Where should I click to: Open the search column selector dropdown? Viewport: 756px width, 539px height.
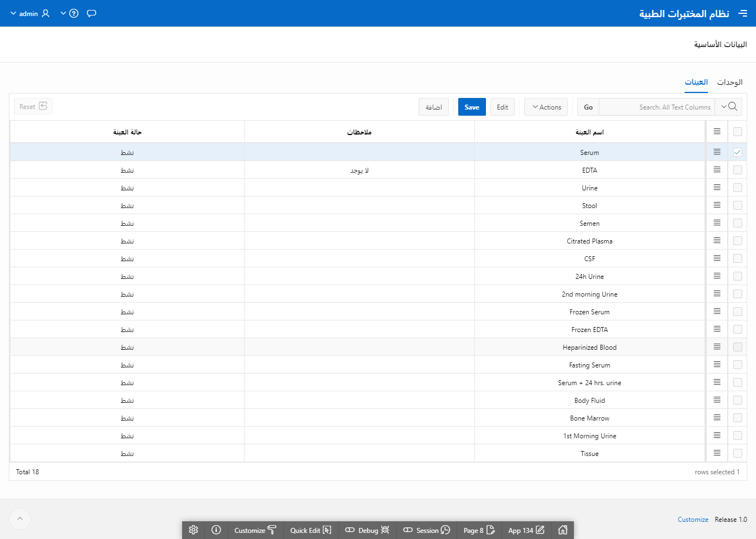click(x=728, y=107)
